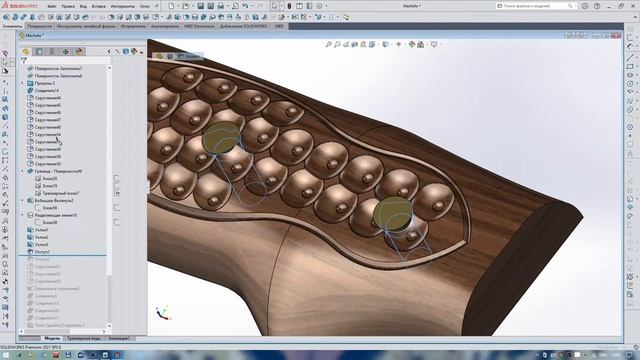Click the upper-left yellow circular face on the handle

tap(221, 138)
